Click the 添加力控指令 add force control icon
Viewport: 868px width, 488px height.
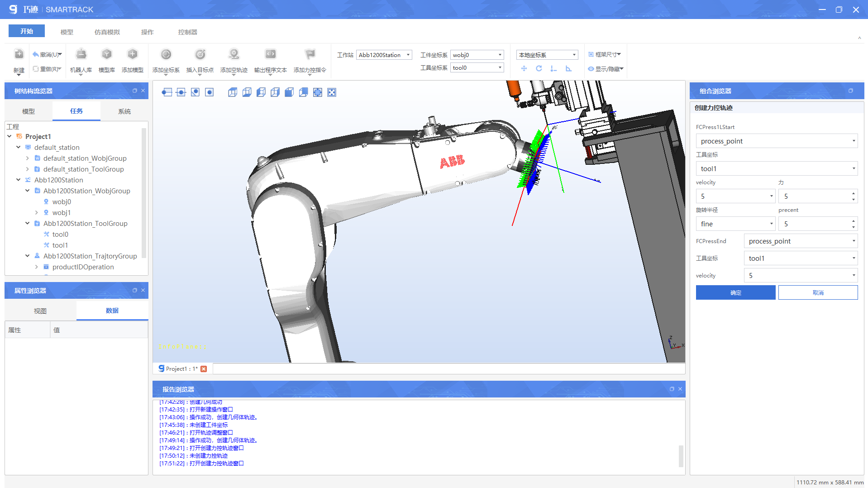tap(310, 55)
